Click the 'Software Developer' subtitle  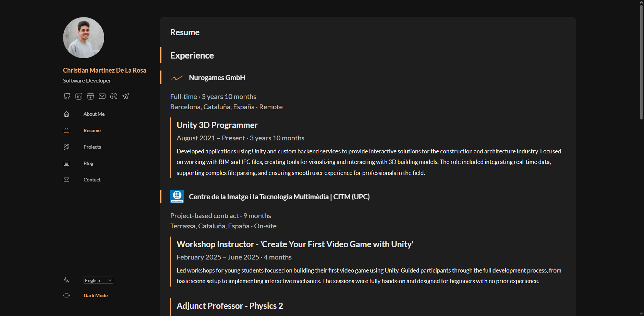pyautogui.click(x=87, y=81)
